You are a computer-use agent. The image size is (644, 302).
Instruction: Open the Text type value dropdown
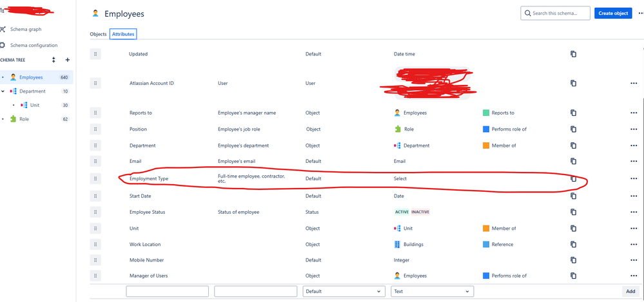[x=432, y=291]
